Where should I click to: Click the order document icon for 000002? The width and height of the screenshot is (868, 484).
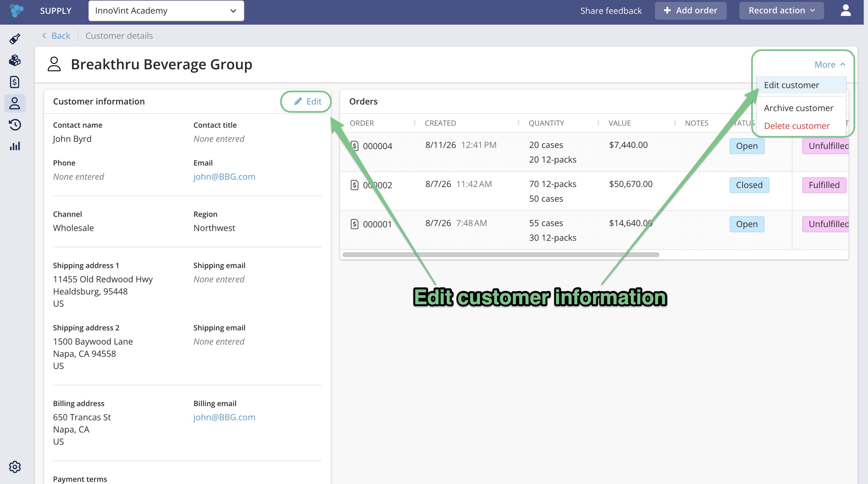click(354, 185)
